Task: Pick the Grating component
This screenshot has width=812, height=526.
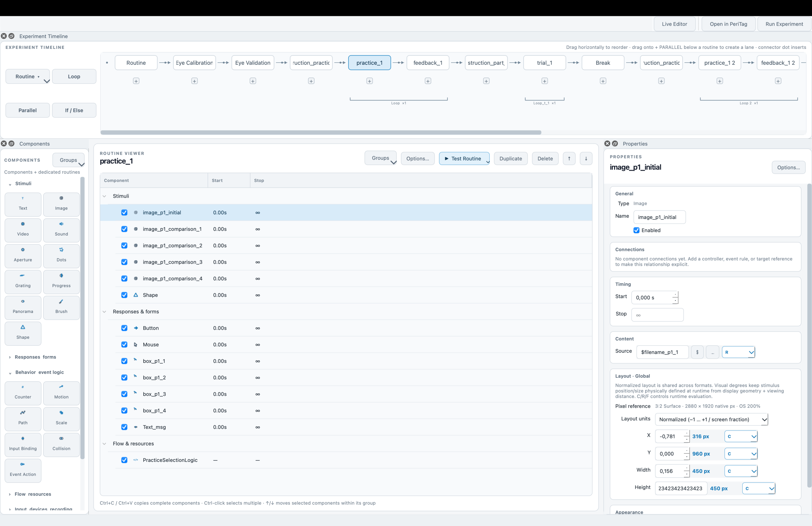Action: (x=23, y=282)
